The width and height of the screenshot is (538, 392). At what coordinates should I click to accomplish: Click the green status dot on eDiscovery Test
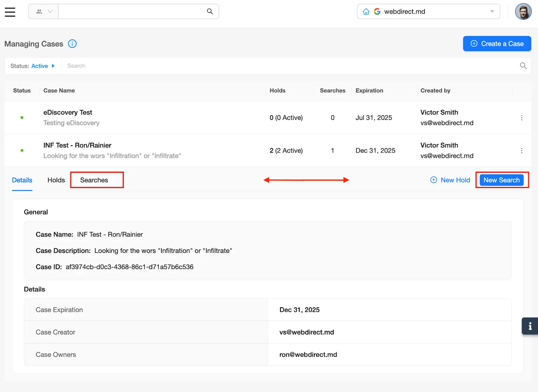pos(22,118)
